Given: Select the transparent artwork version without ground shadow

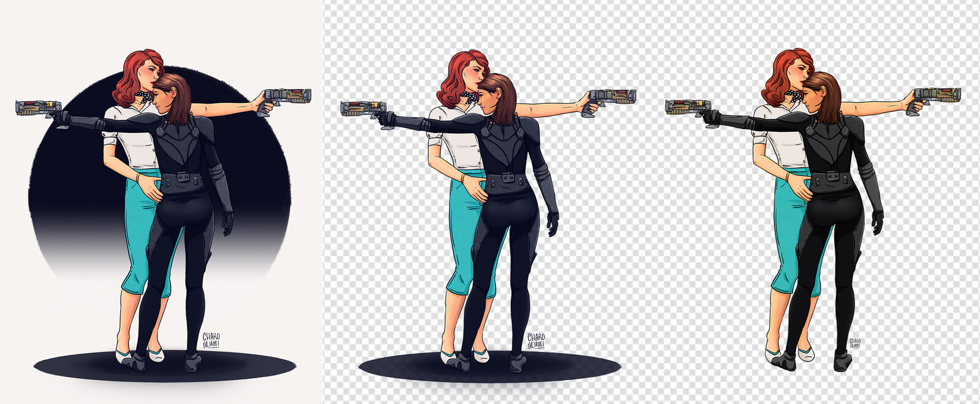Looking at the screenshot, I should tap(816, 202).
